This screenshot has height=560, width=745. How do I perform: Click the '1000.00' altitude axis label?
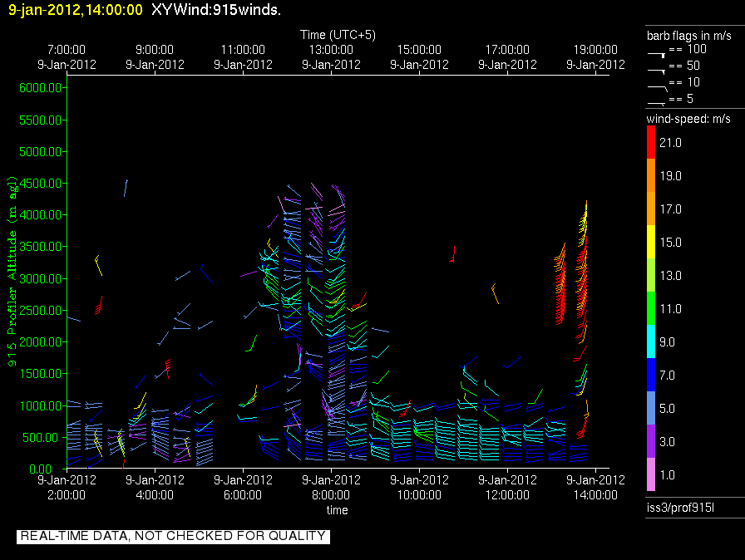tap(41, 405)
